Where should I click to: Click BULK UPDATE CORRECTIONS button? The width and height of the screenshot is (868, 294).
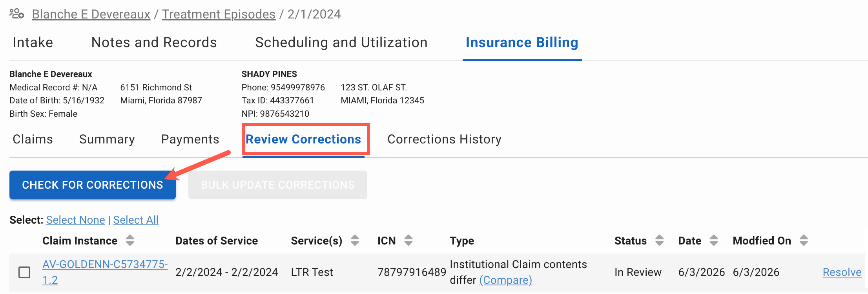(x=278, y=185)
